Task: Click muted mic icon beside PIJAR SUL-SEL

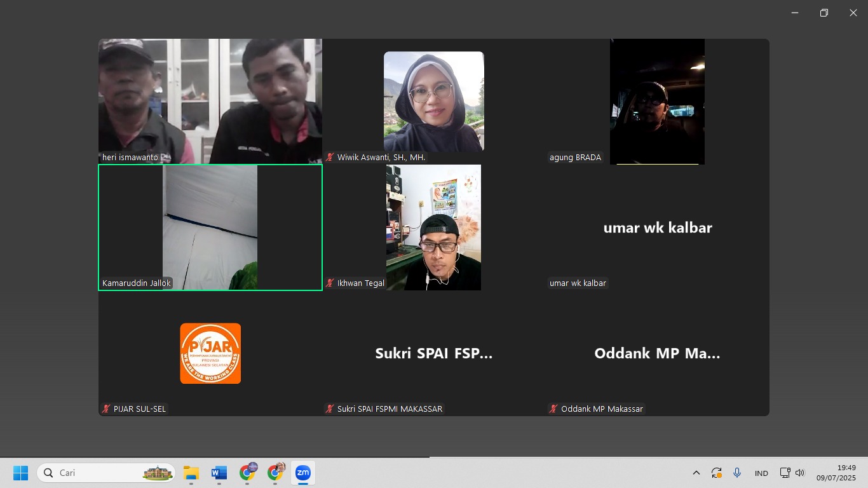Action: (106, 409)
